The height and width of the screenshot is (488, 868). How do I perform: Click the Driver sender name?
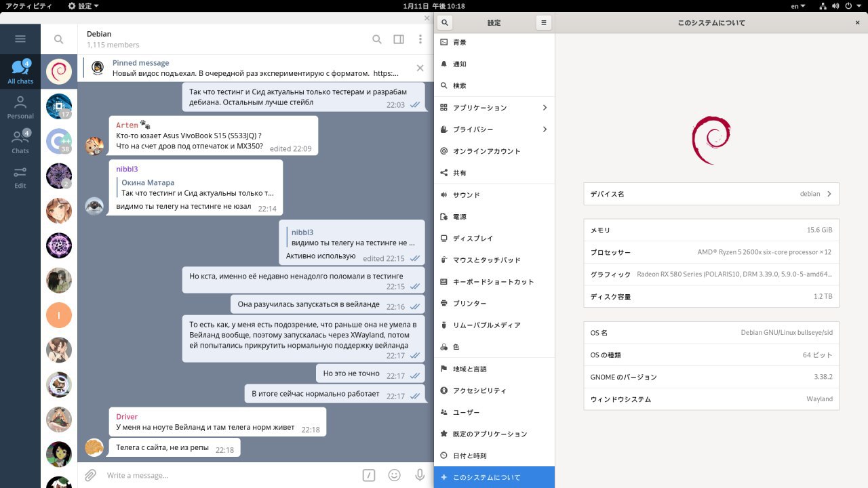[x=127, y=417]
